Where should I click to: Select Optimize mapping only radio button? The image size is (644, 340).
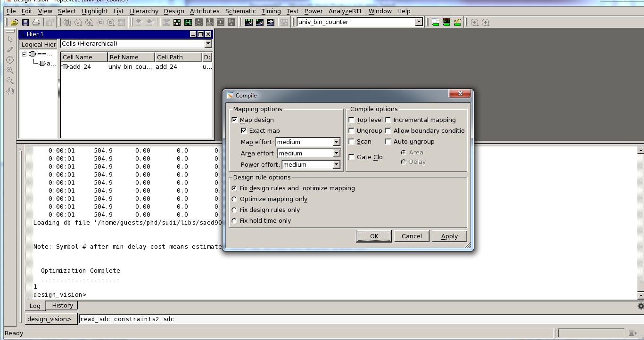pyautogui.click(x=234, y=199)
